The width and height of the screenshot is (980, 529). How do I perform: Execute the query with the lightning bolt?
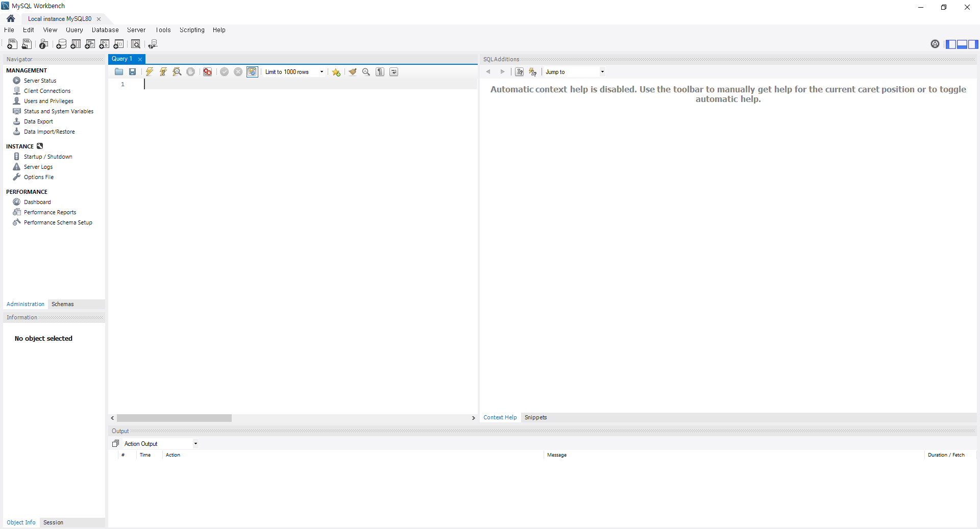pyautogui.click(x=150, y=72)
